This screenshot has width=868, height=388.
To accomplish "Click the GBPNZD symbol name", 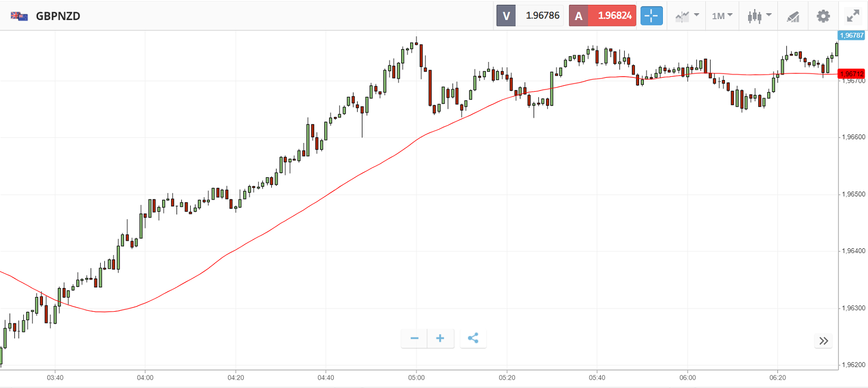I will coord(58,16).
